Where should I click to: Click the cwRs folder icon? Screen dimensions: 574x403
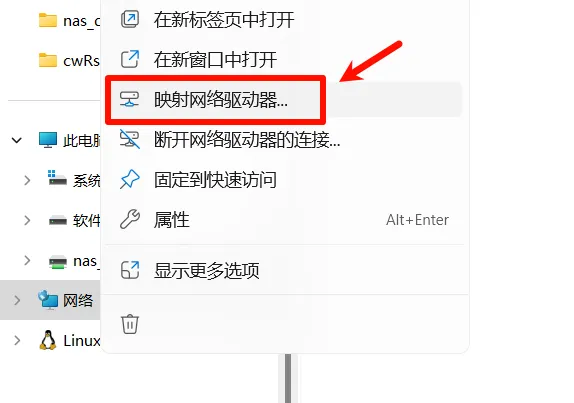tap(48, 60)
